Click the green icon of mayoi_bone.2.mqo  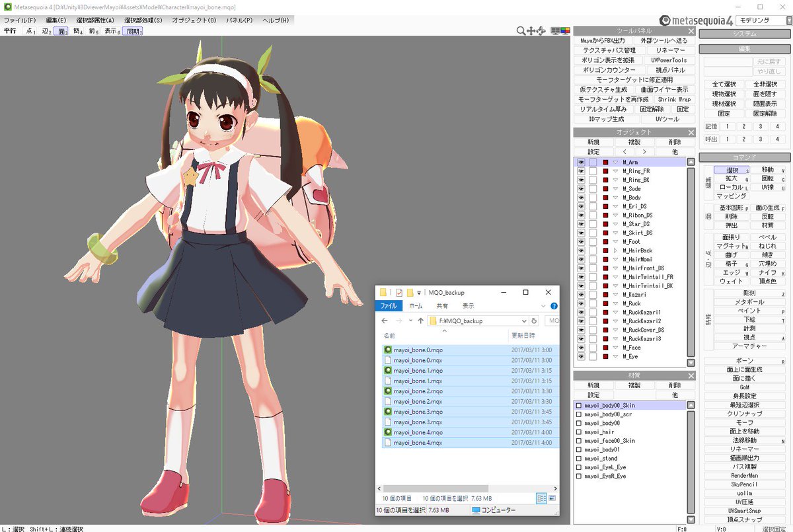coord(388,391)
